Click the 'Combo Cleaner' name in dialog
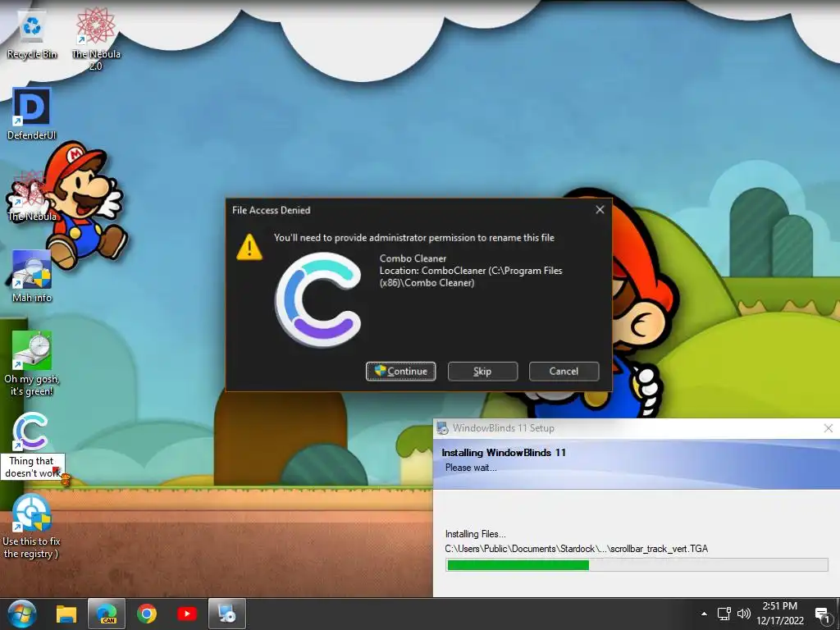The image size is (840, 630). point(413,258)
